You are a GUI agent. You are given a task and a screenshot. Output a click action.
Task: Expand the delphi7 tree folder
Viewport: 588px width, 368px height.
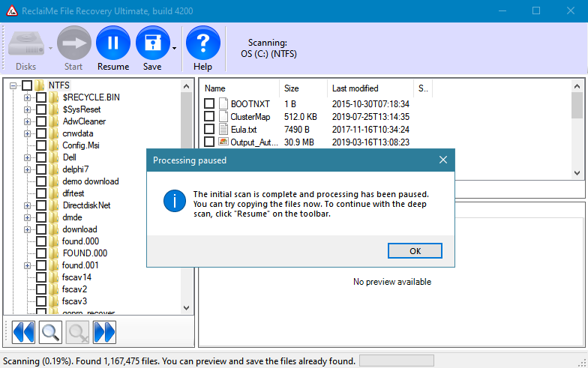tap(28, 169)
